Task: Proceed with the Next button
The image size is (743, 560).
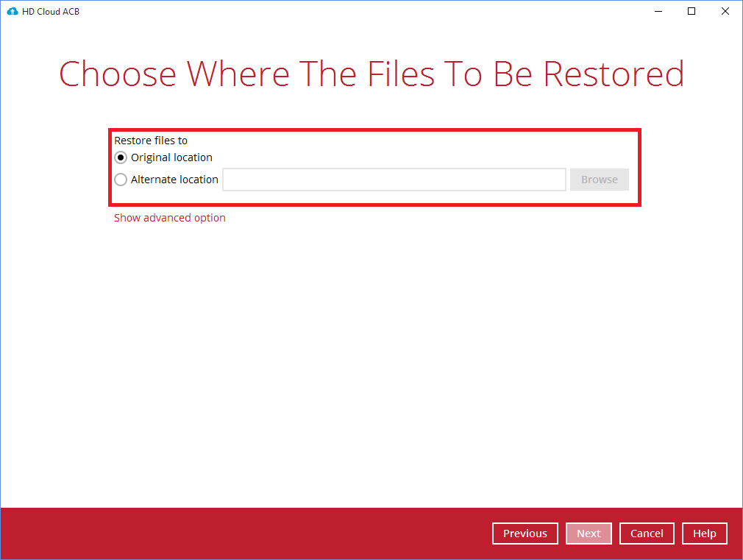Action: pyautogui.click(x=589, y=534)
